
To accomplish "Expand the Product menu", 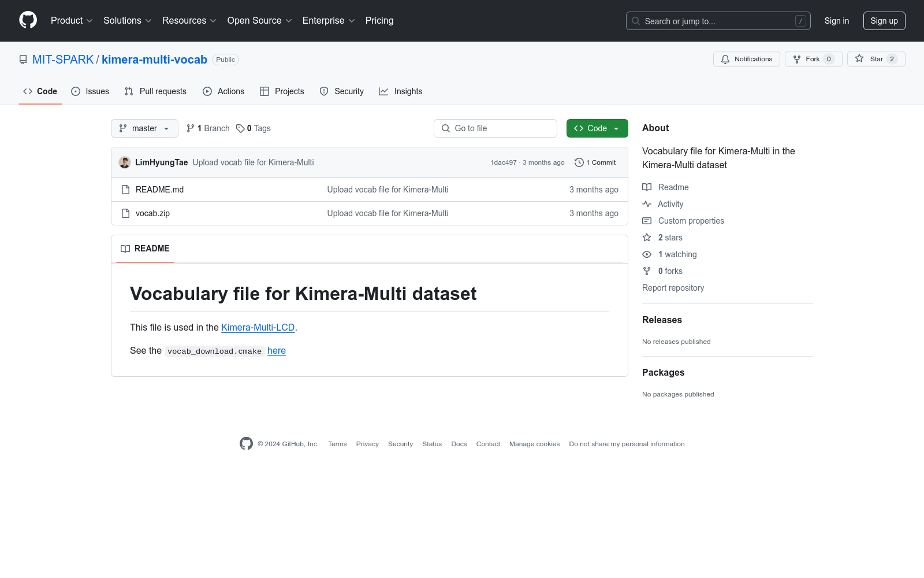I will point(72,21).
